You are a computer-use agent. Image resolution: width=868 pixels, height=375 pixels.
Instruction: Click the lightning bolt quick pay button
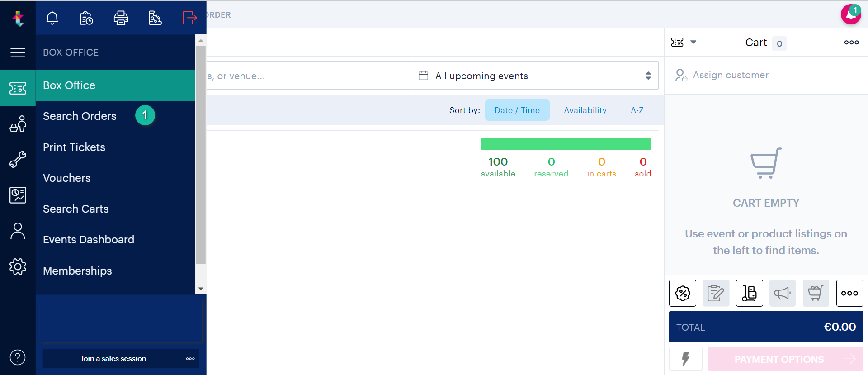point(685,359)
